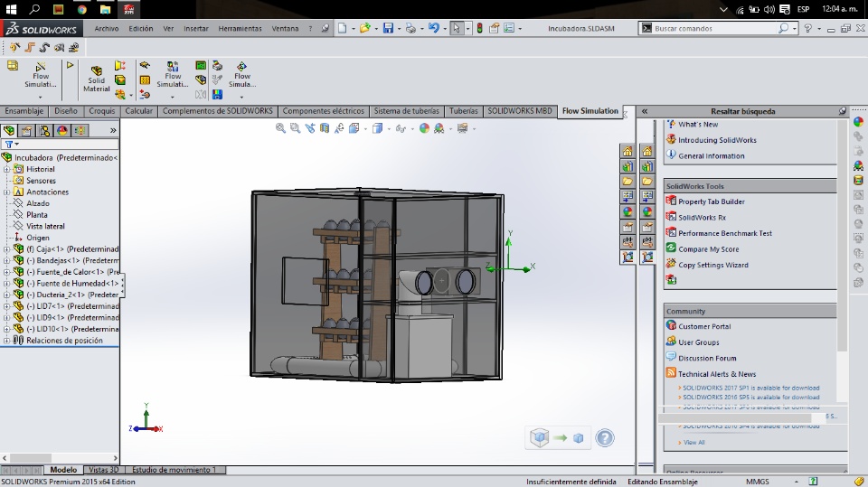Click the Zoom to Area icon
Image resolution: width=868 pixels, height=487 pixels.
point(295,128)
